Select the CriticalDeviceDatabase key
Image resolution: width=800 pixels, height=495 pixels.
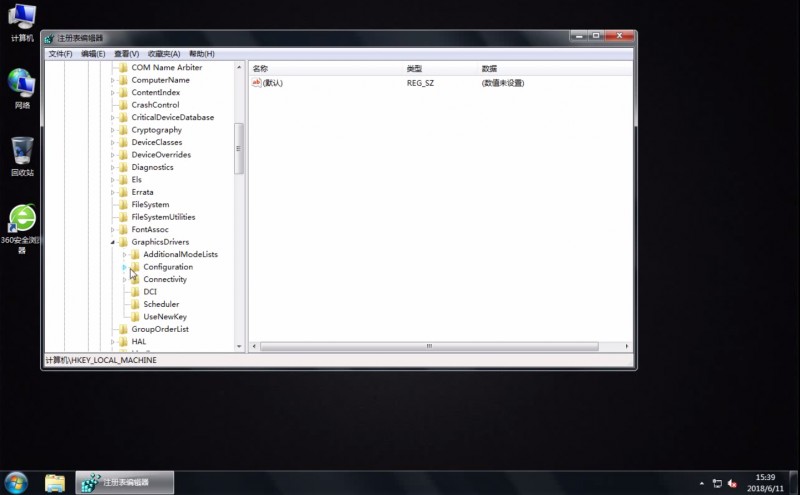coord(172,117)
